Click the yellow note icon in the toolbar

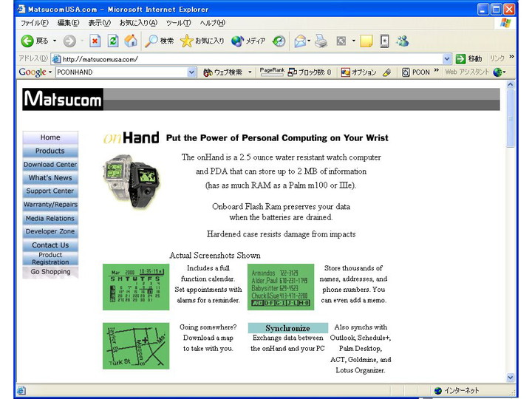[366, 41]
